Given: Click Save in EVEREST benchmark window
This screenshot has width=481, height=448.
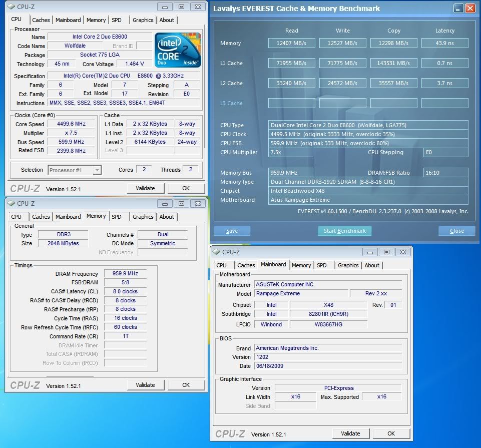Looking at the screenshot, I should click(232, 231).
